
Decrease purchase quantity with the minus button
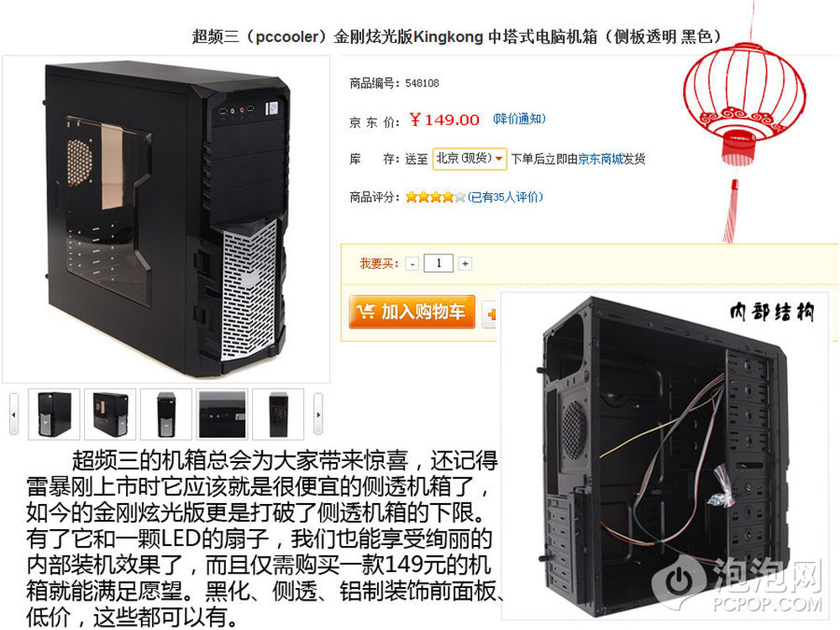[412, 264]
